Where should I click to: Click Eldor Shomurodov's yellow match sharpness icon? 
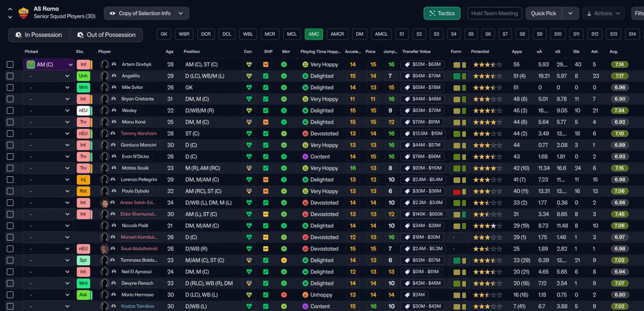click(266, 215)
